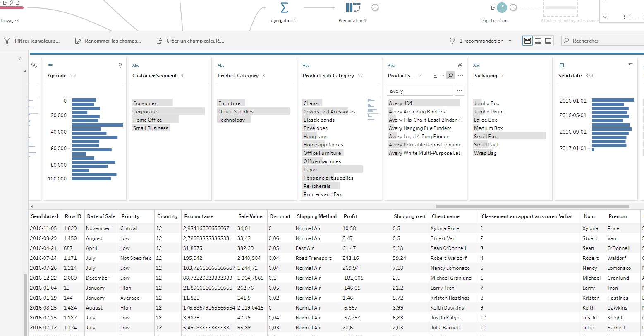Select the Zip_Location output step icon
Viewport: 644px width, 336px height.
coord(502,7)
